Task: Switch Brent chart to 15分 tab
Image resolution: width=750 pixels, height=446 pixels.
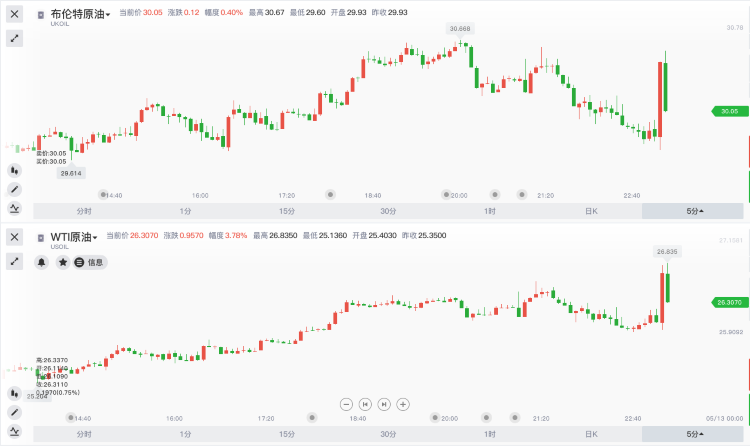Action: click(x=287, y=211)
